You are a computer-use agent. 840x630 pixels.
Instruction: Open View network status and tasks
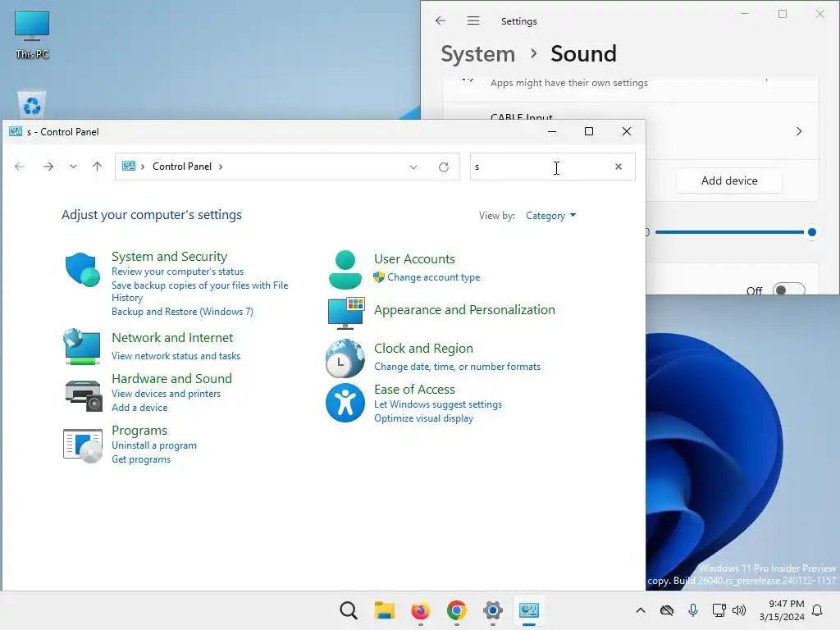tap(176, 356)
